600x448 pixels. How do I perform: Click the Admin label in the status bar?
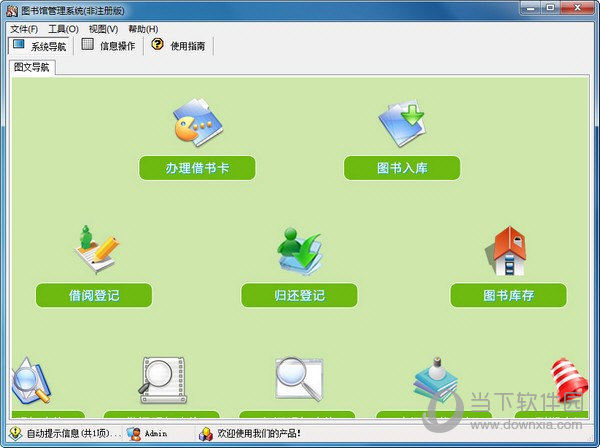156,433
